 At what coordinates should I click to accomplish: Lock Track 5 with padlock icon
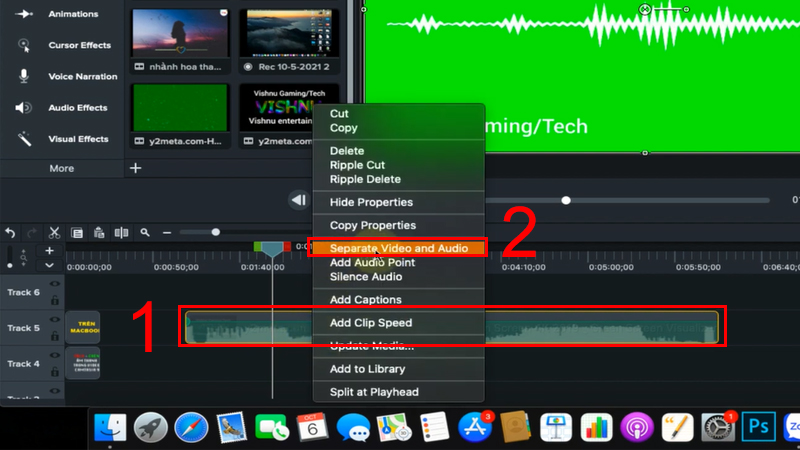pyautogui.click(x=55, y=336)
